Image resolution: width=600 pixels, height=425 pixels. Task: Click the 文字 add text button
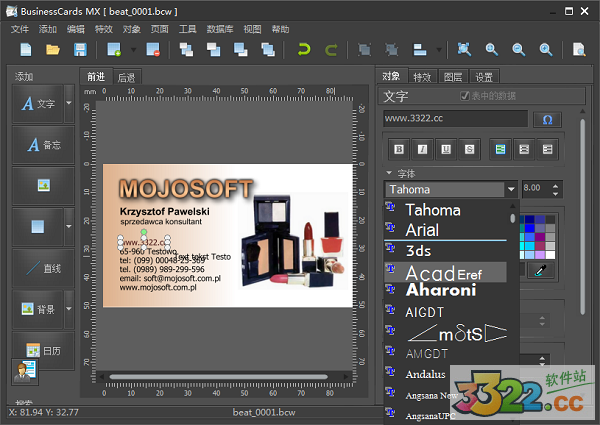(38, 103)
